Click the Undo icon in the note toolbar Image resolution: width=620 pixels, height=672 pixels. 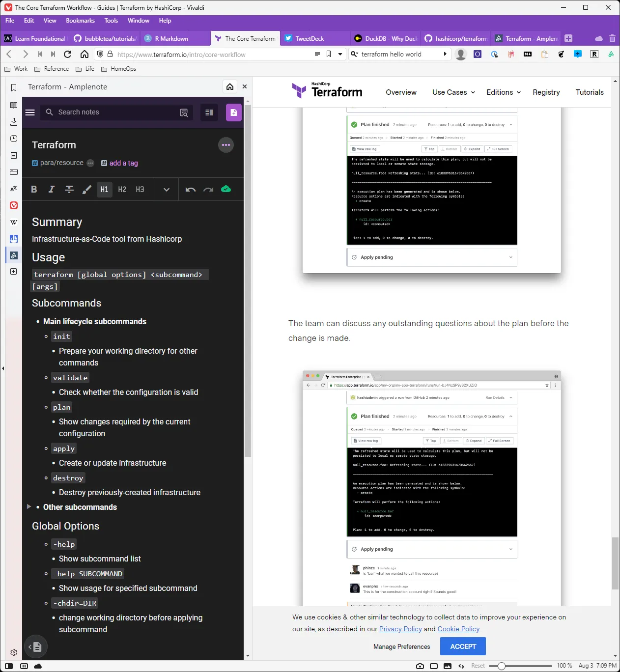pos(191,189)
